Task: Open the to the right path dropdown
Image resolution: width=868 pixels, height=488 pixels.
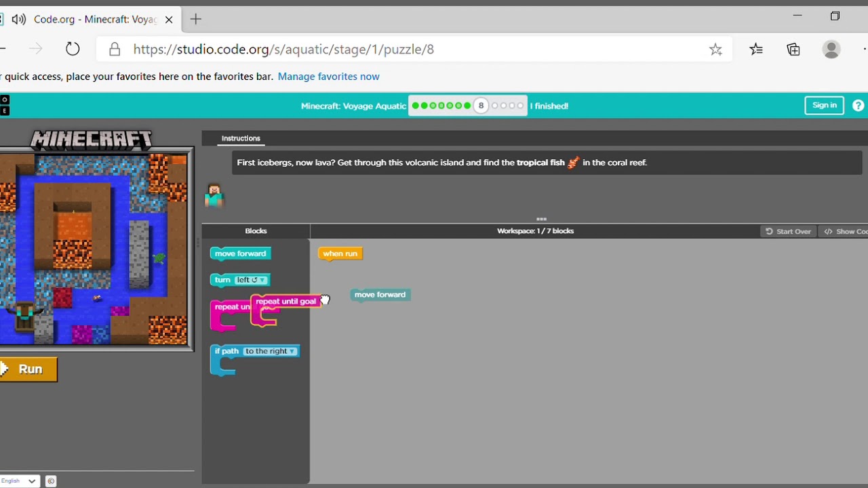Action: (271, 351)
